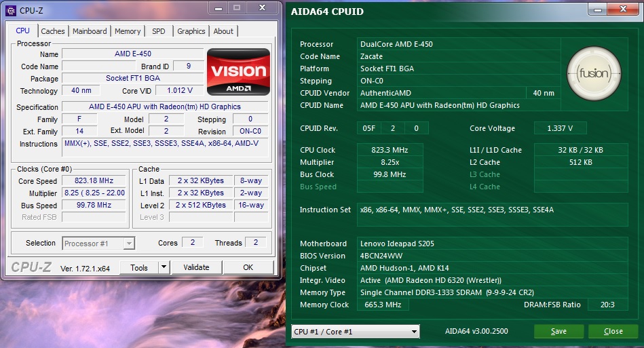Show the About tab

(x=223, y=31)
